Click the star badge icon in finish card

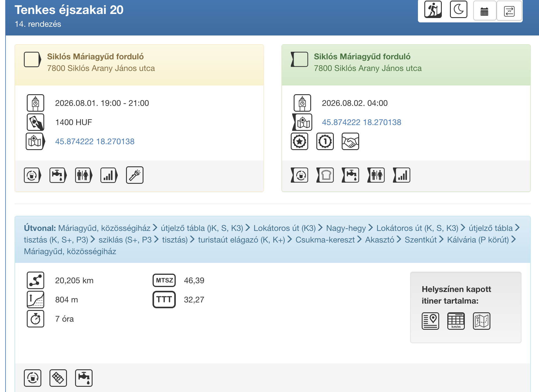(x=299, y=141)
